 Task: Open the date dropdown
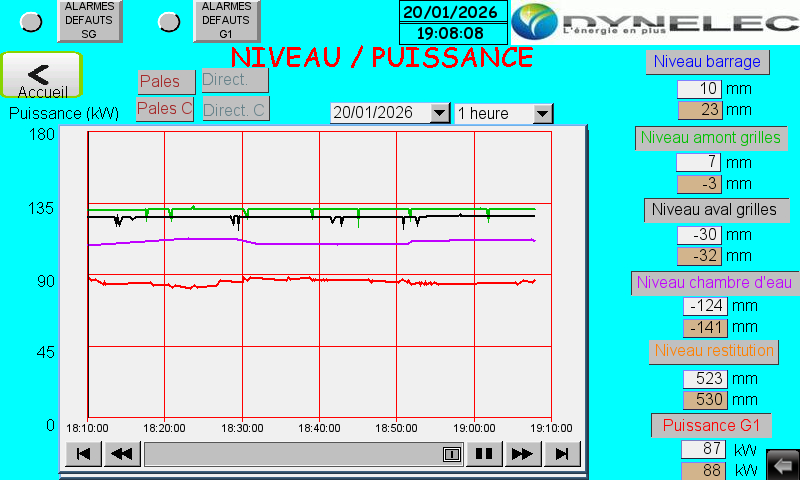[439, 113]
